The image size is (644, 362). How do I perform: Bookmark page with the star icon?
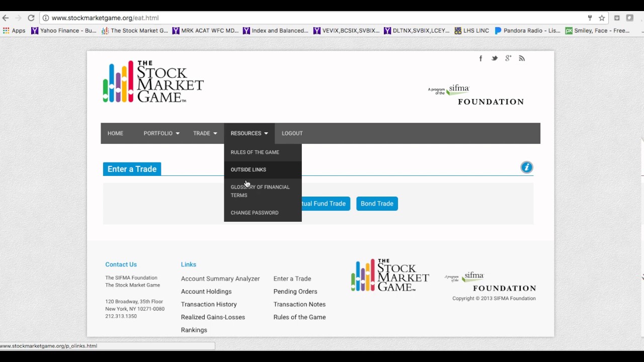[602, 18]
